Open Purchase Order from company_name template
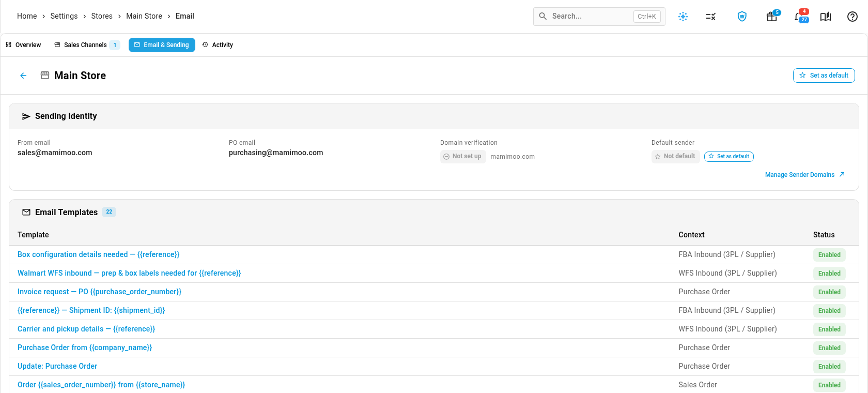Image resolution: width=868 pixels, height=393 pixels. click(x=85, y=347)
